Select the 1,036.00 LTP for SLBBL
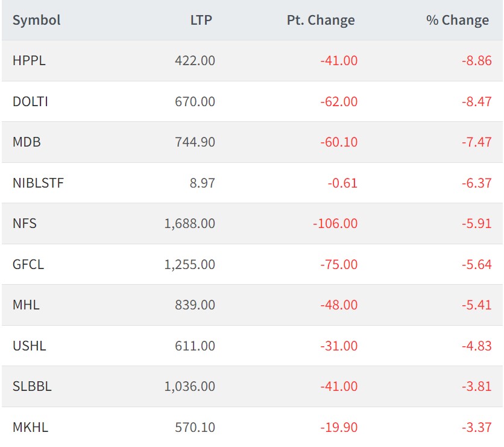 (189, 387)
